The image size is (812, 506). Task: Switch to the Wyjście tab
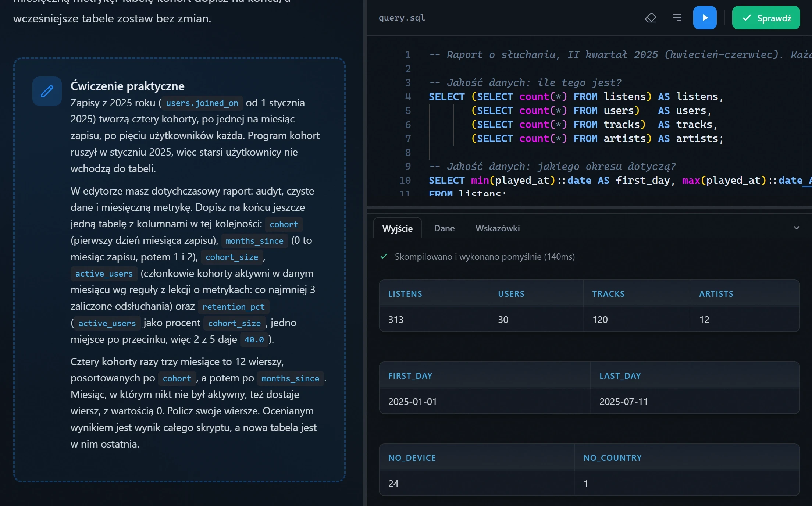397,228
